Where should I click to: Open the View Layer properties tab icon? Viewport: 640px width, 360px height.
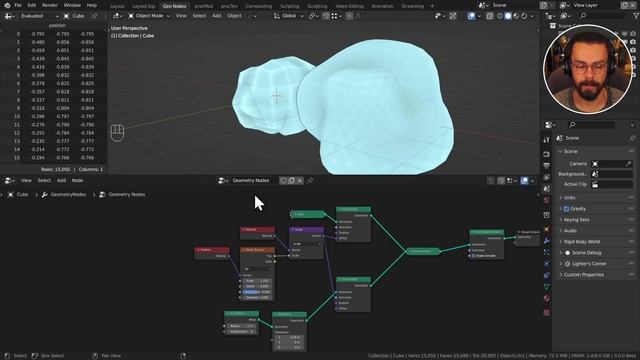(x=547, y=178)
